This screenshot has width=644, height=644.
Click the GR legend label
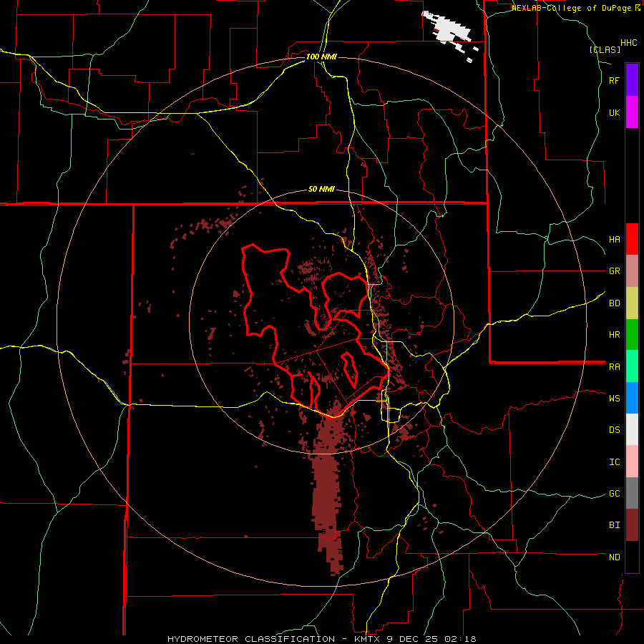[614, 271]
